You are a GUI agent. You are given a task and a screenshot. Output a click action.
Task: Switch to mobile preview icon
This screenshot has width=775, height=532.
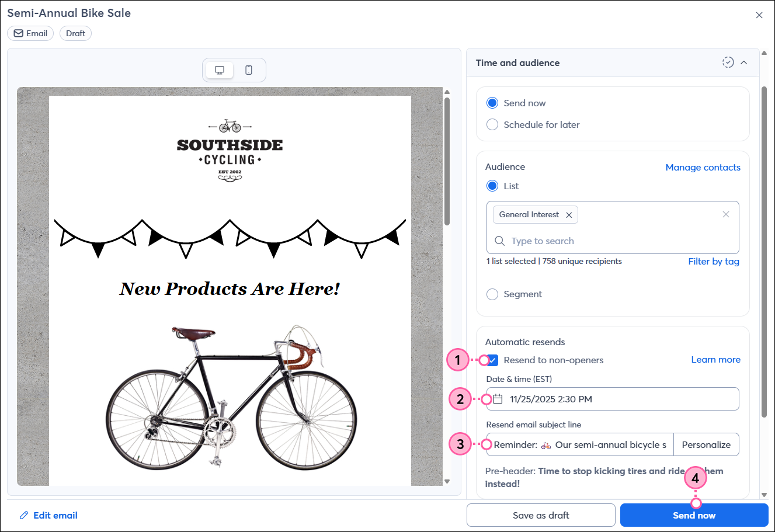249,70
